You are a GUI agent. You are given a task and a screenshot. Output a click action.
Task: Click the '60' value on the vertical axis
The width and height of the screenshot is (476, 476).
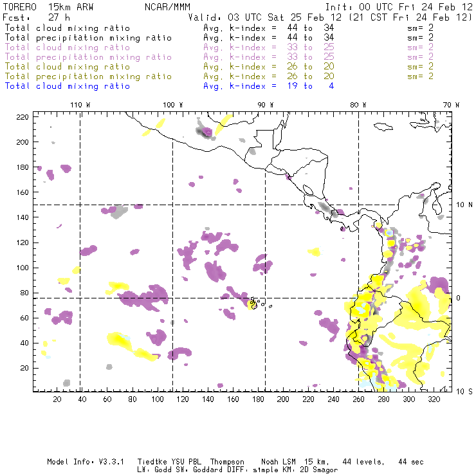coord(24,318)
